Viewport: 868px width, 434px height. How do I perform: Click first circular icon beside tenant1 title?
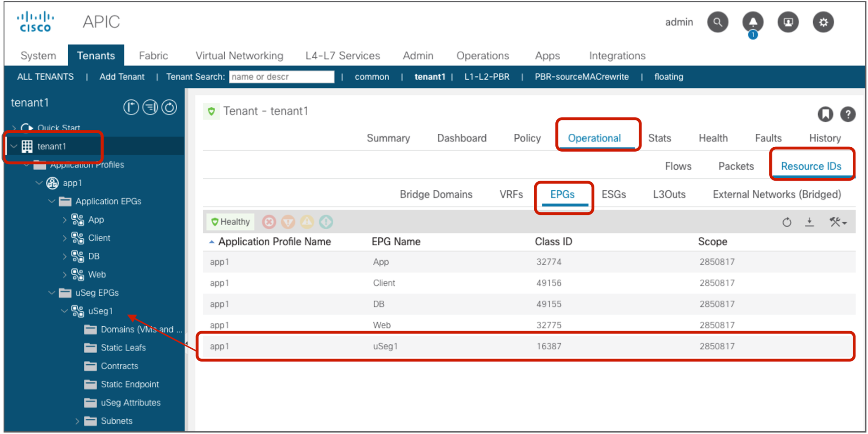(x=131, y=107)
